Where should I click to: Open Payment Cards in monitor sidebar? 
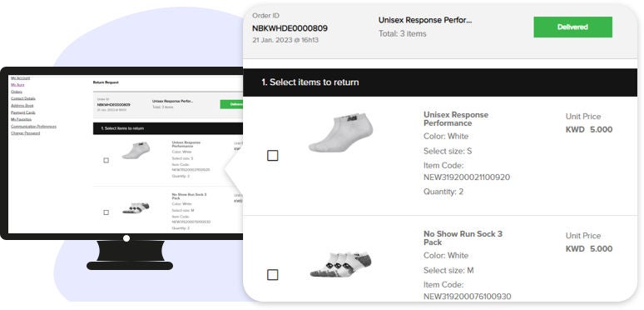(23, 112)
